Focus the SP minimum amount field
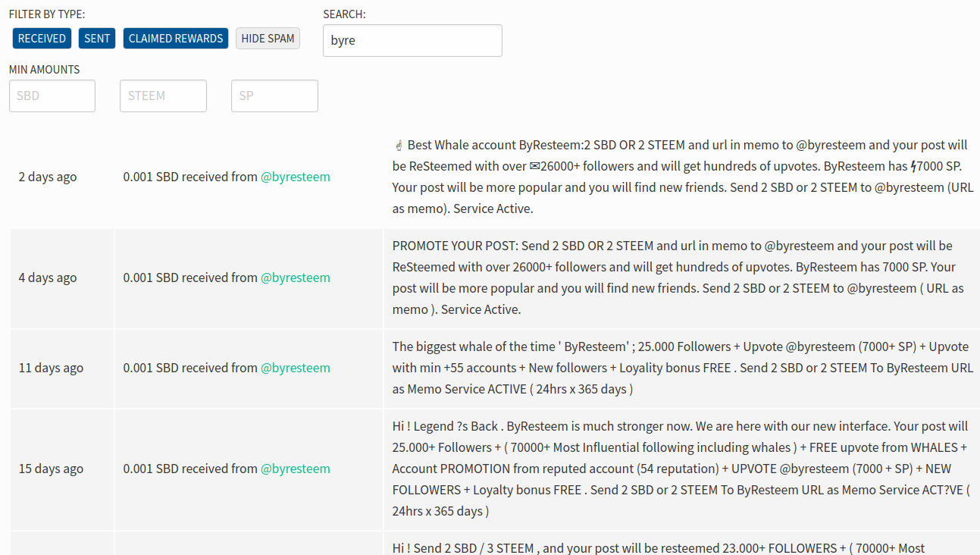Screen dimensions: 980x555 point(274,96)
